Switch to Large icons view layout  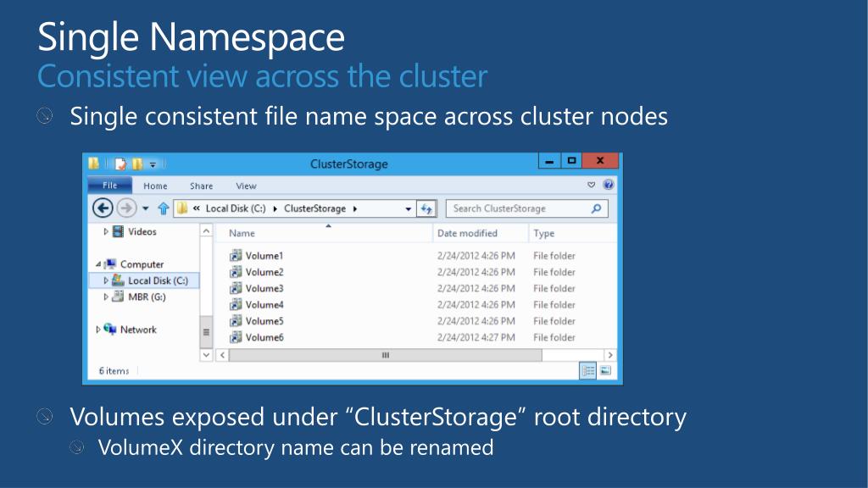point(605,370)
